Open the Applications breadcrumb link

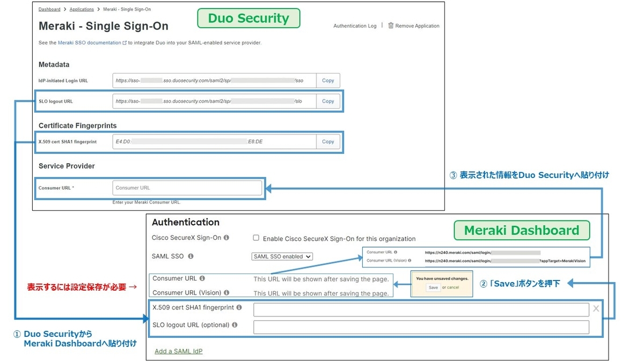pyautogui.click(x=82, y=9)
